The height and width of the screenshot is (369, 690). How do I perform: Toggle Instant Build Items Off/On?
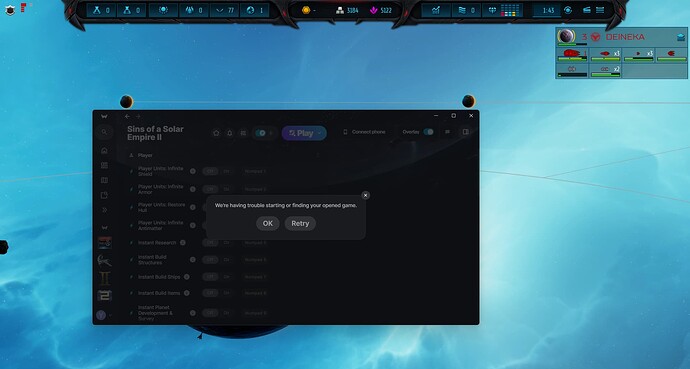click(218, 293)
